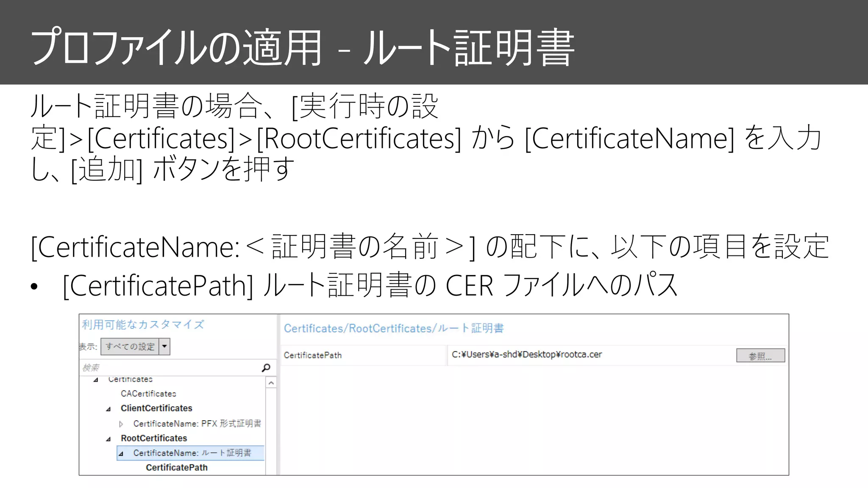Expand CertificateName: PFX 形式証明書 node
Image resolution: width=868 pixels, height=488 pixels.
coord(121,424)
